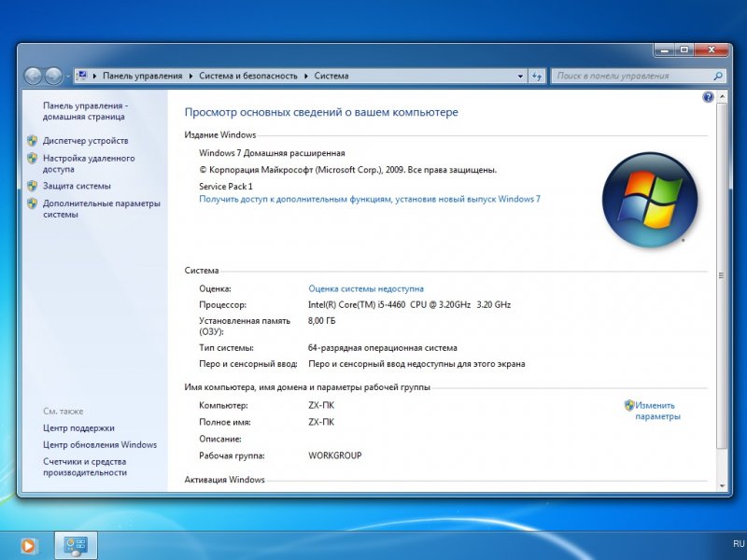Open the Защита системы link
This screenshot has height=560, width=747.
click(x=77, y=186)
